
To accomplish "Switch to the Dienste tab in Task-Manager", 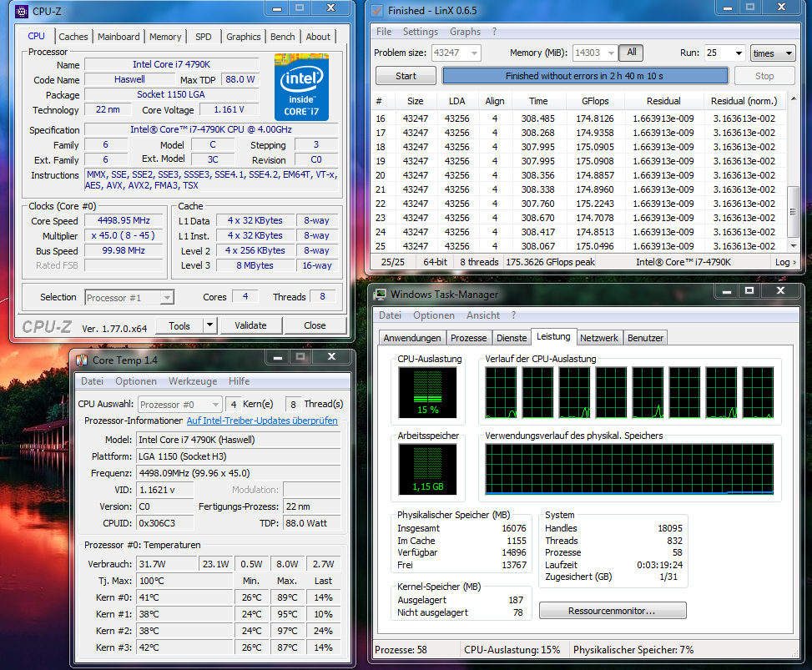I will coord(511,338).
